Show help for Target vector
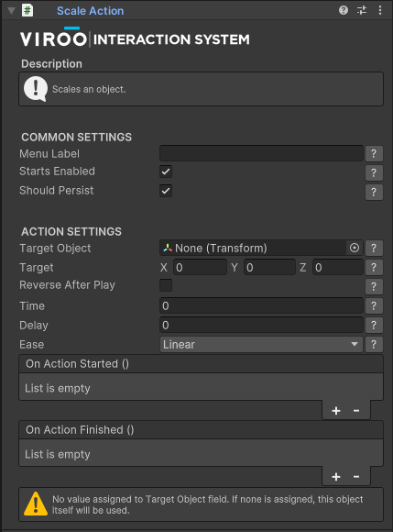393x532 pixels. click(x=374, y=267)
